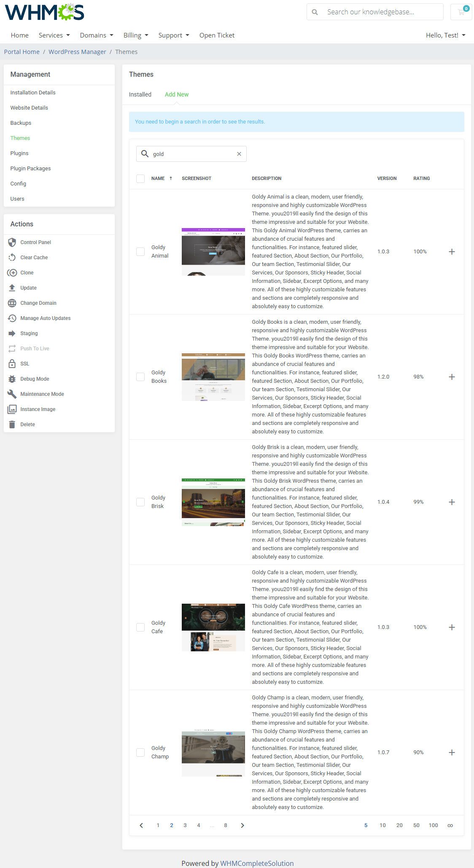Go to previous page arrow
This screenshot has height=868, width=474.
point(141,825)
